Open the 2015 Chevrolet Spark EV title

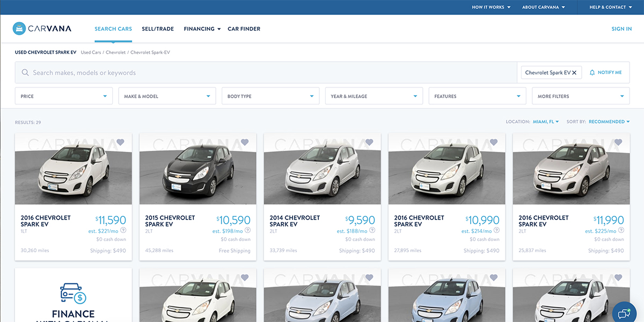(170, 221)
